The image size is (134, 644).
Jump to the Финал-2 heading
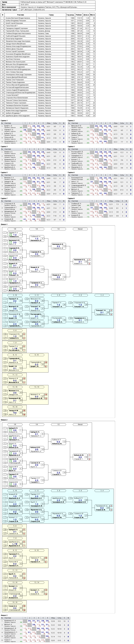(x=4, y=420)
